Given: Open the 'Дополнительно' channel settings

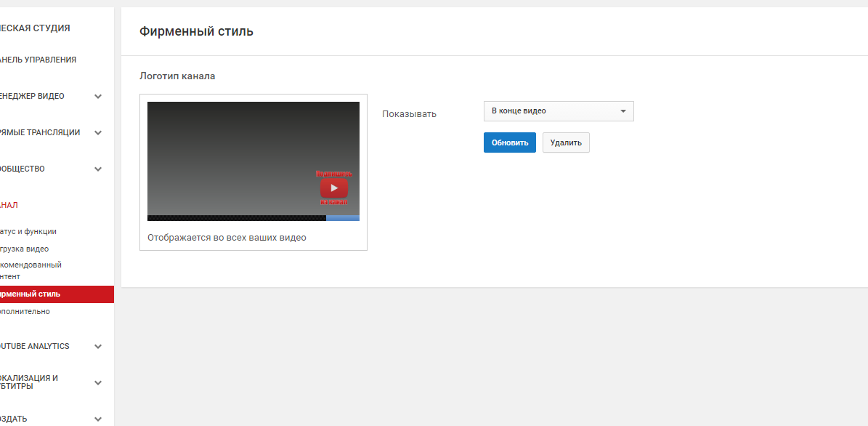Looking at the screenshot, I should [25, 311].
